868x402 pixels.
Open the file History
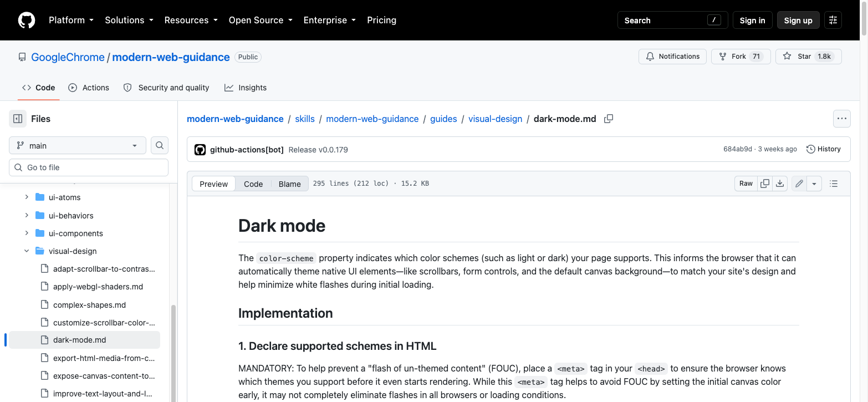tap(823, 149)
